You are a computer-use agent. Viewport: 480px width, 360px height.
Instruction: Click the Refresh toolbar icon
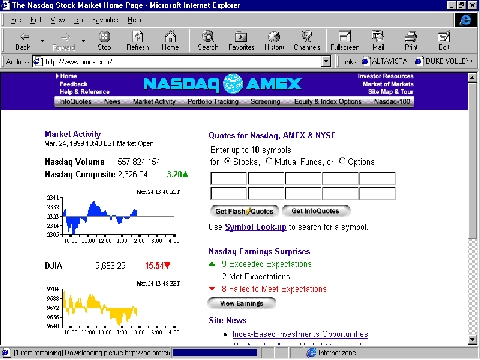(x=138, y=36)
